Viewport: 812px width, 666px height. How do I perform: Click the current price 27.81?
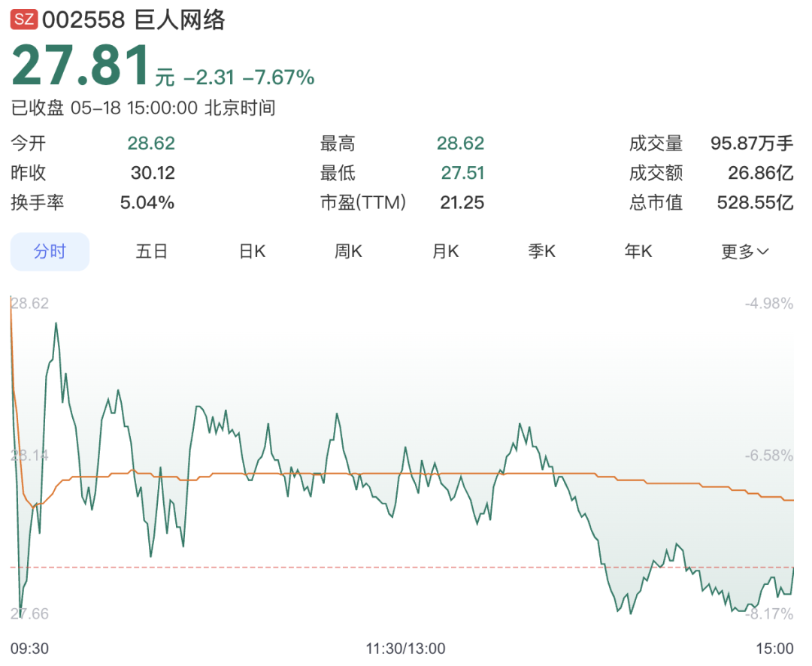pyautogui.click(x=81, y=65)
